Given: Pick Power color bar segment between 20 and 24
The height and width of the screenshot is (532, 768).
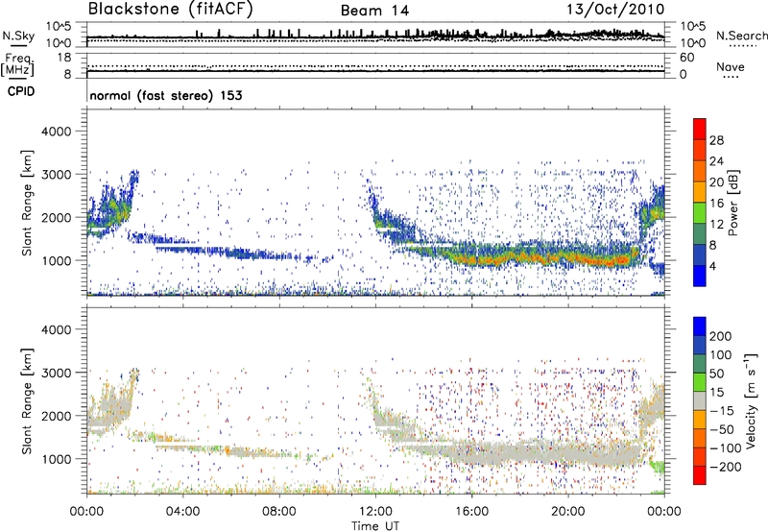Looking at the screenshot, I should (700, 171).
